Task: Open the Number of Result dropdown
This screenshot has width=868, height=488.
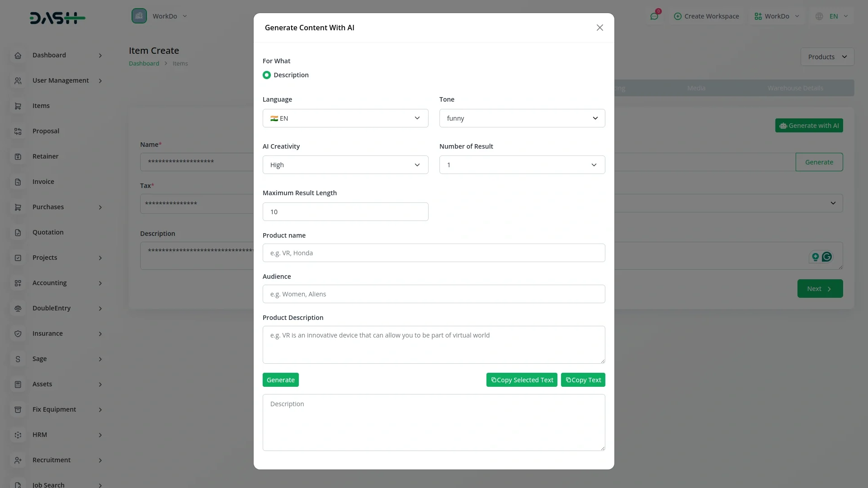Action: pyautogui.click(x=522, y=165)
